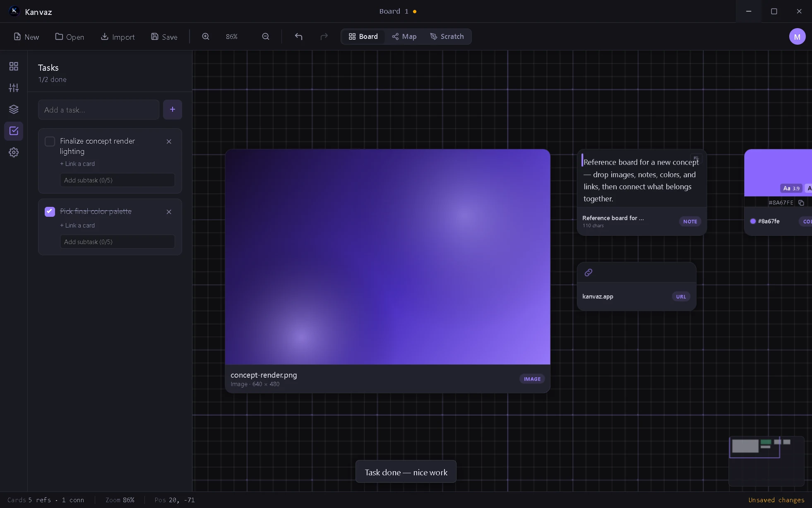This screenshot has width=812, height=508.
Task: Undo the last action
Action: [x=298, y=36]
